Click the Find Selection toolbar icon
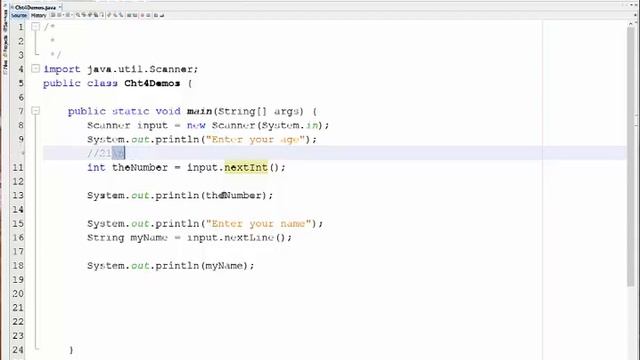 (x=78, y=15)
